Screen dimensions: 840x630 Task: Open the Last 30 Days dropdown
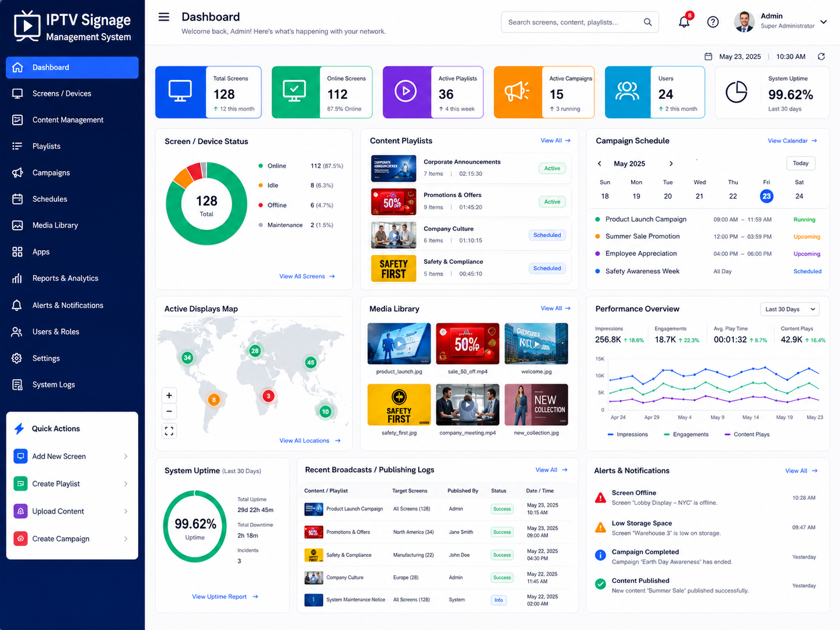790,309
